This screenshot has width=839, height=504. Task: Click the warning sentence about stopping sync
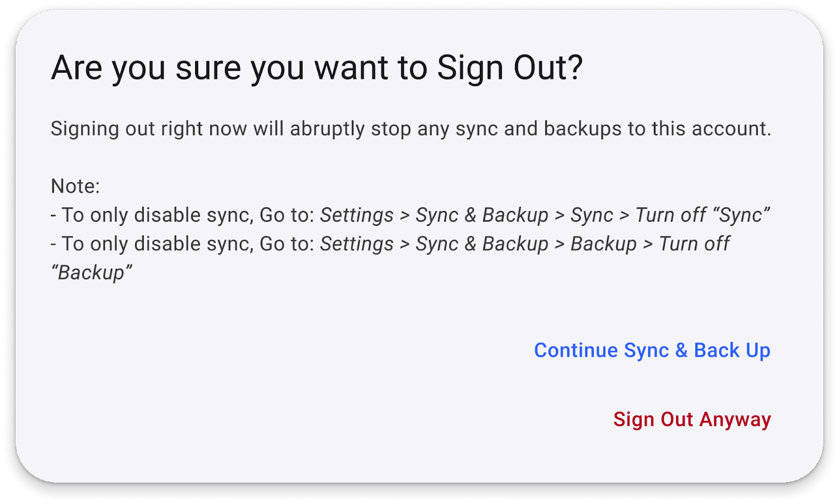pyautogui.click(x=411, y=129)
